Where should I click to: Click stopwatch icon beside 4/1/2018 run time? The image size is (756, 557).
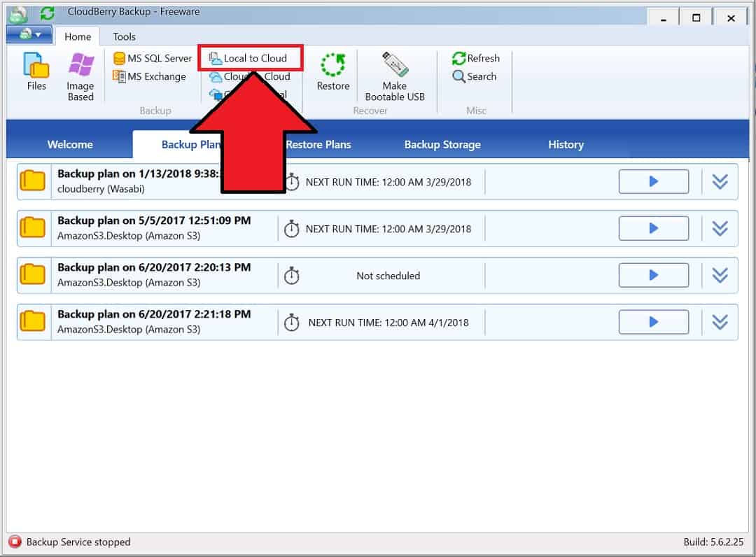click(x=291, y=322)
